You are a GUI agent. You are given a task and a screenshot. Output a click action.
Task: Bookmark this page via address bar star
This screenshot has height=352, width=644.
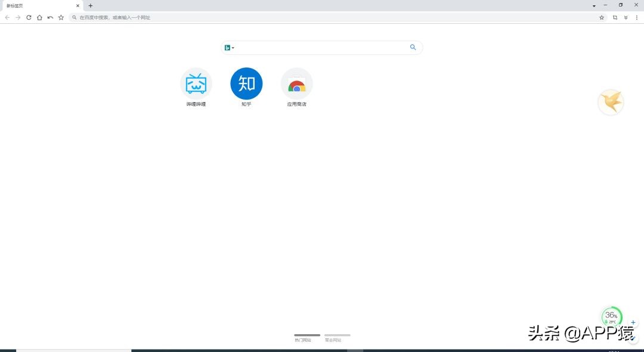[602, 18]
